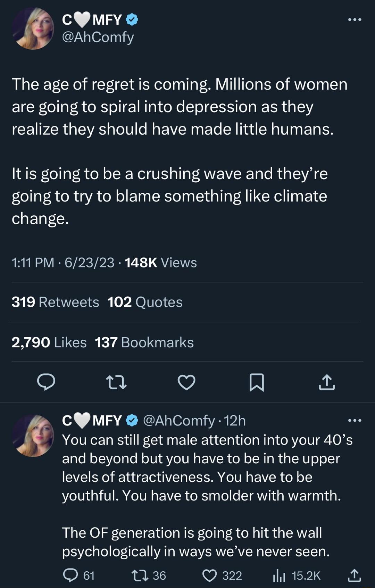
Task: Open the @AhComfy profile handle
Action: click(x=98, y=38)
